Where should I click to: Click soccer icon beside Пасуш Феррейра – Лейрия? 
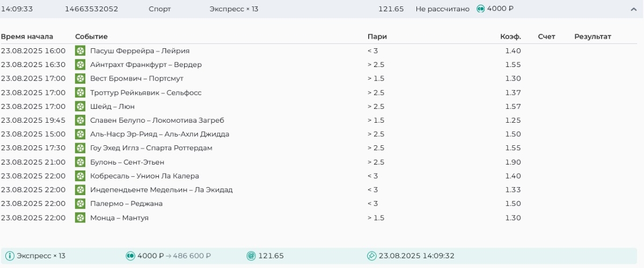tap(80, 51)
